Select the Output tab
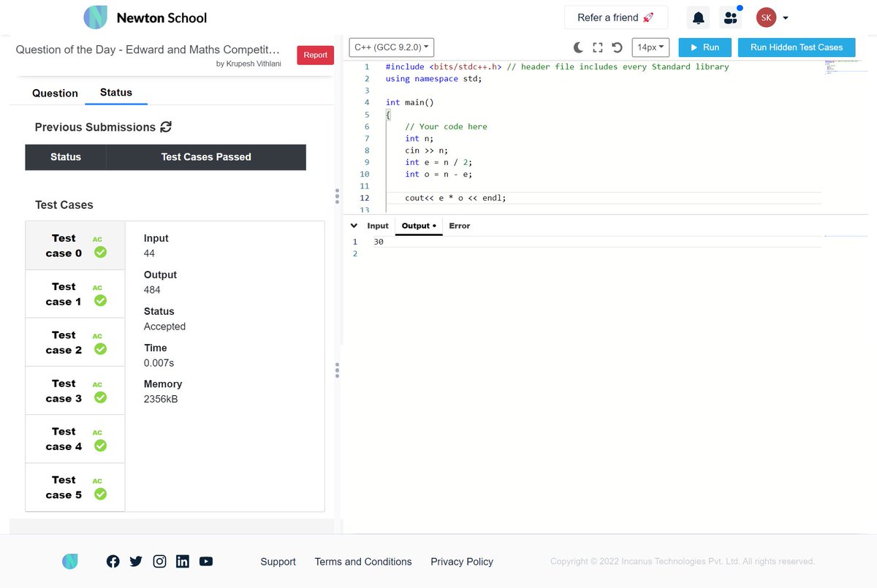877x588 pixels. click(419, 226)
